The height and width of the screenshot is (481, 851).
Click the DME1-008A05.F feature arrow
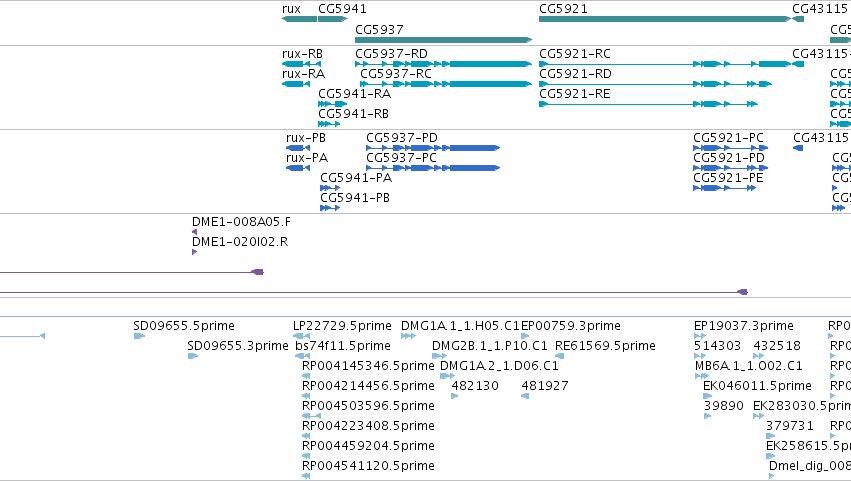coord(194,232)
